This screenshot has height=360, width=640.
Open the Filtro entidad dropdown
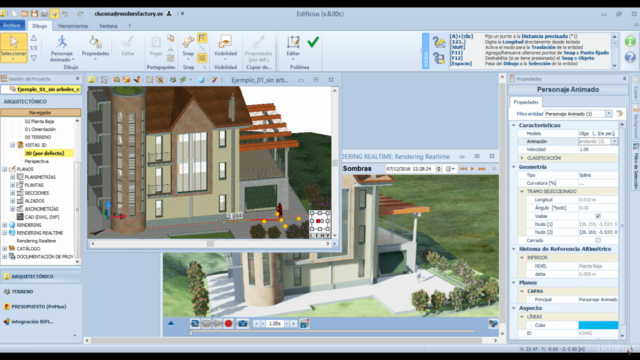point(609,114)
